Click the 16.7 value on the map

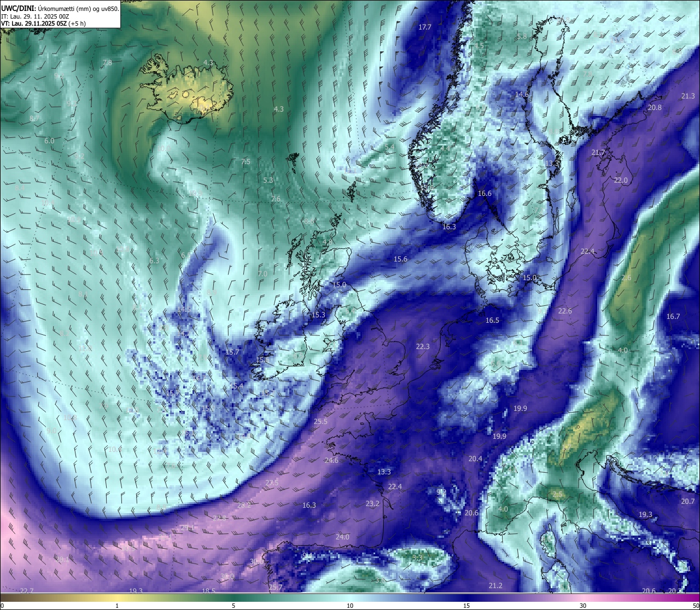[673, 317]
